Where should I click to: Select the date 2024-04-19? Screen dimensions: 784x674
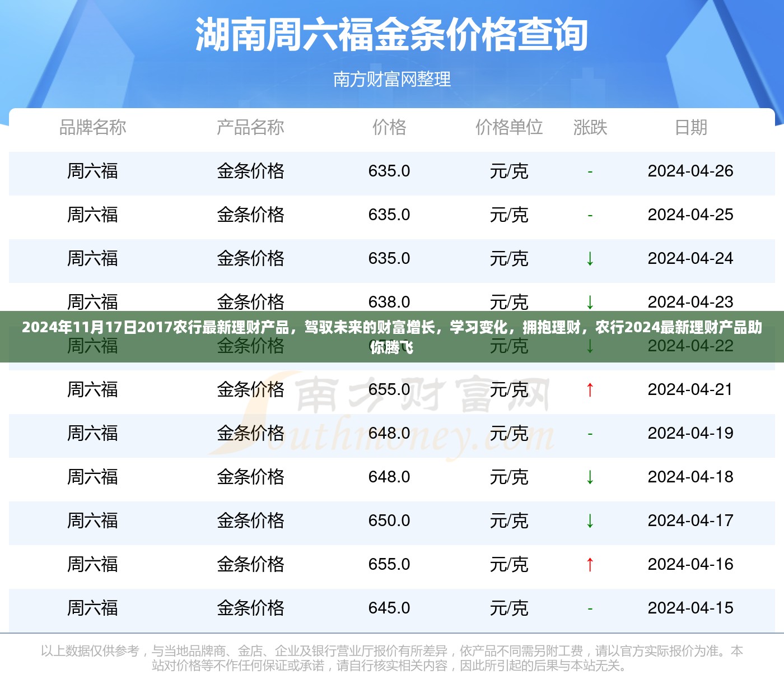tap(690, 433)
